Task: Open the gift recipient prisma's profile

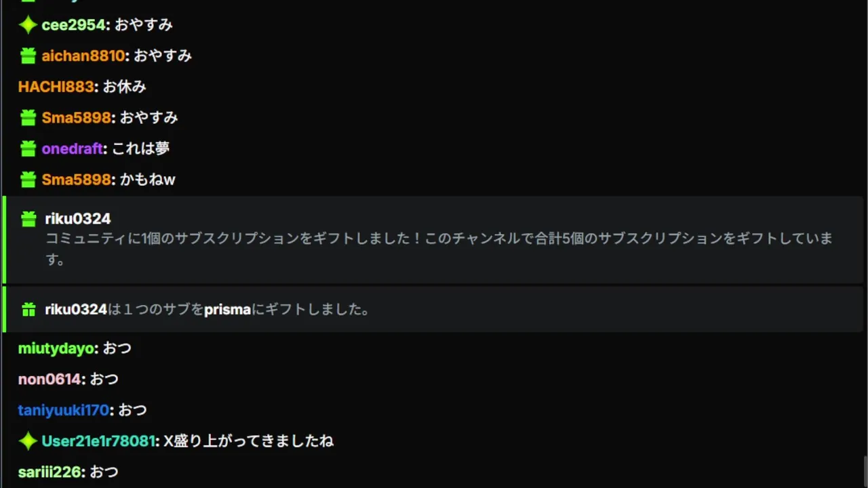Action: (227, 310)
